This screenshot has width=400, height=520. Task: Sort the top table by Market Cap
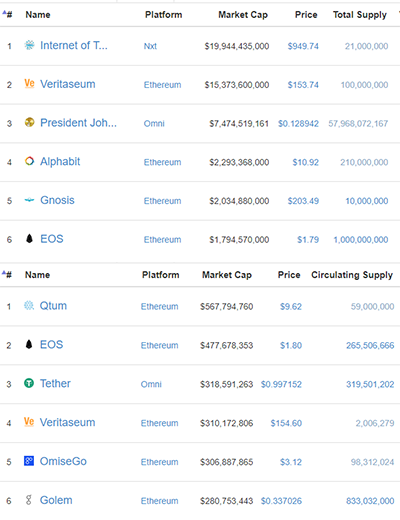click(243, 15)
